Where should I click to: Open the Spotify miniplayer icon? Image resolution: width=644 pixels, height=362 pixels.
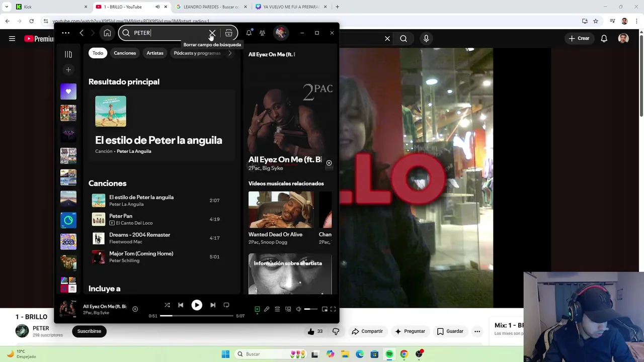coord(325,309)
